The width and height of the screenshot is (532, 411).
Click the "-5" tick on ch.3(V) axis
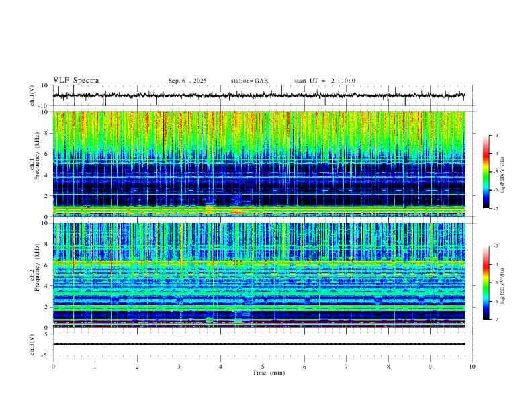pyautogui.click(x=46, y=355)
